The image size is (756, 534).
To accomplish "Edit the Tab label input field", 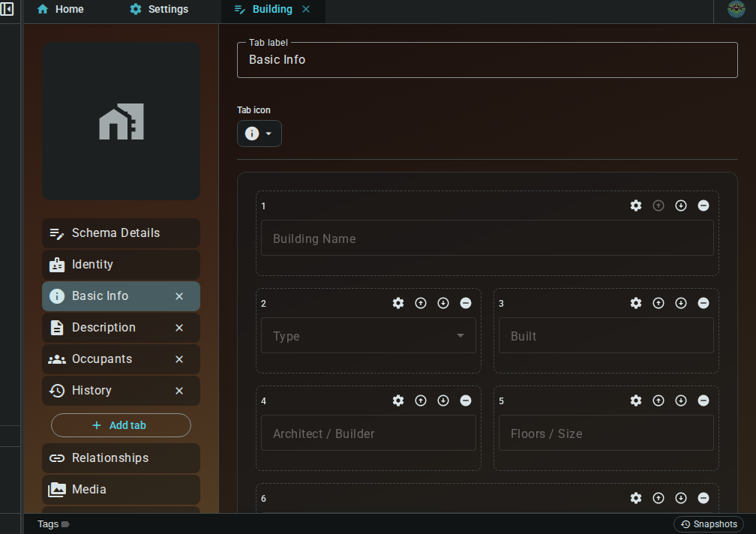I will coord(487,60).
